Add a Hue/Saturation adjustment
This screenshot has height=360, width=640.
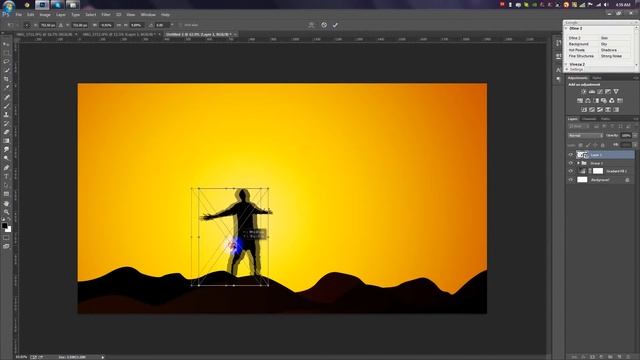pos(580,100)
